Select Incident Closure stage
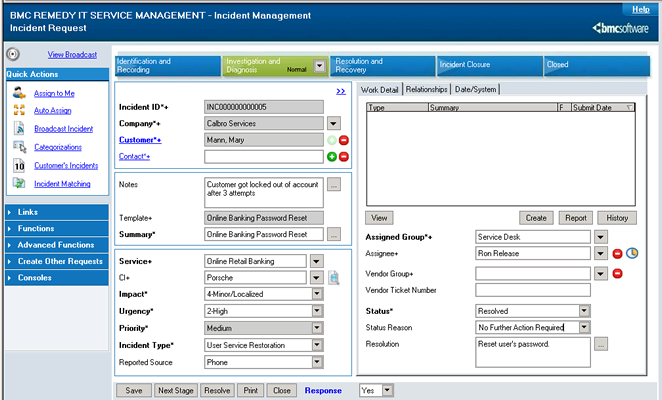 pos(490,66)
